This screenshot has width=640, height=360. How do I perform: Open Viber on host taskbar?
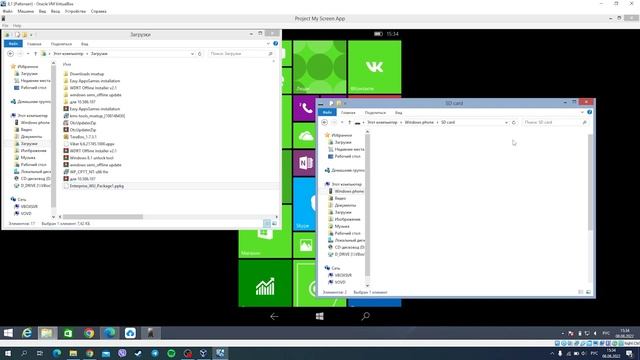pyautogui.click(x=122, y=353)
